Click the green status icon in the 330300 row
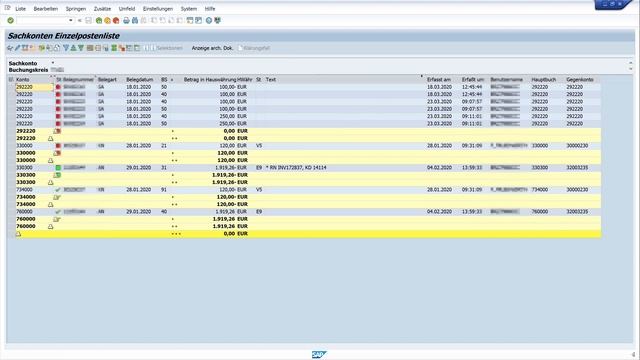 (58, 168)
